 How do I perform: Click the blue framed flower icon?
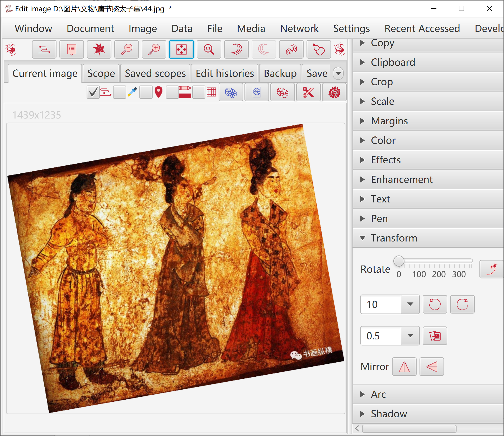coord(257,92)
